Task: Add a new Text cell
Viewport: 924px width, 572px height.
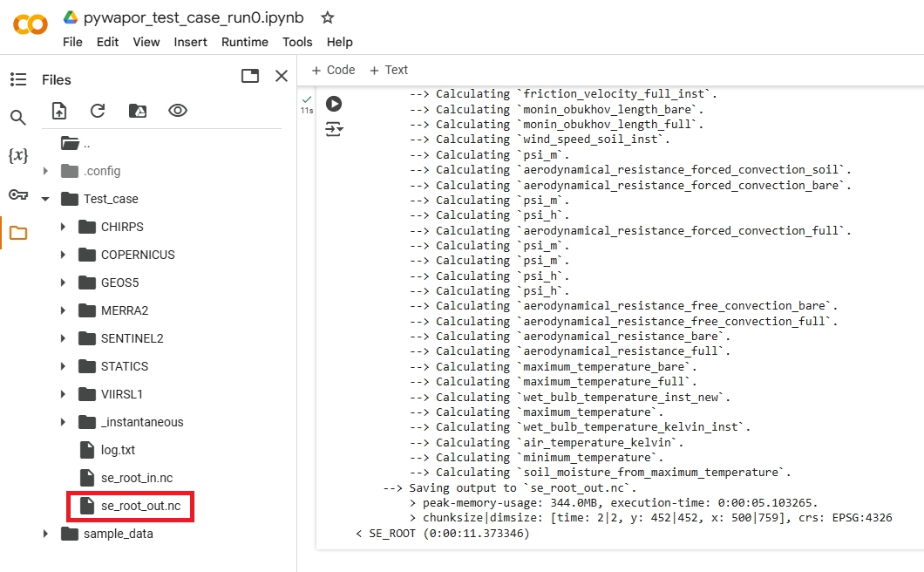Action: pos(389,70)
